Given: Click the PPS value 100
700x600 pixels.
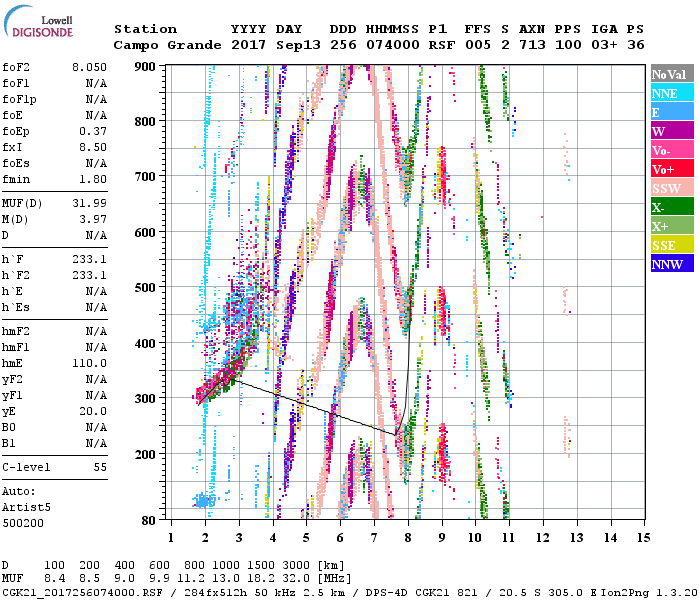Looking at the screenshot, I should (x=568, y=45).
